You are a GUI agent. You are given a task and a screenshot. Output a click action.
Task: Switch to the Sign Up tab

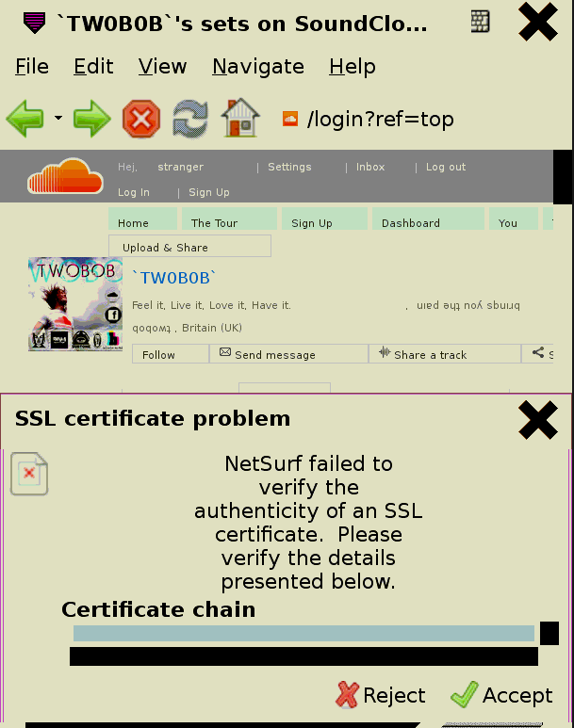(x=324, y=218)
